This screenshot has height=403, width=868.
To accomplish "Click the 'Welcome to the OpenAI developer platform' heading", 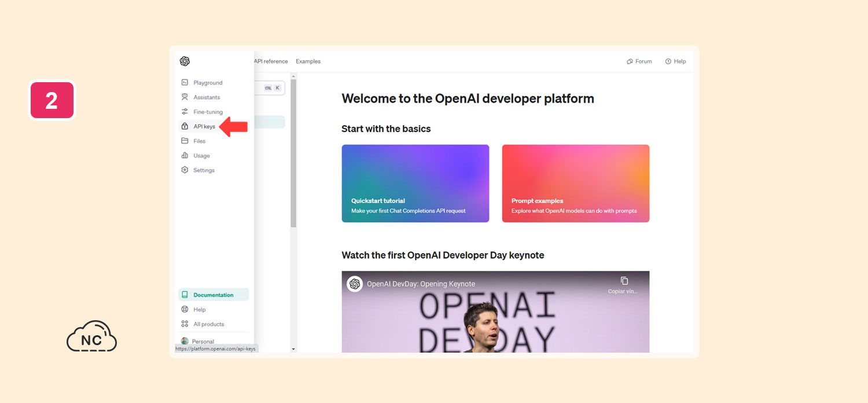I will pyautogui.click(x=468, y=98).
